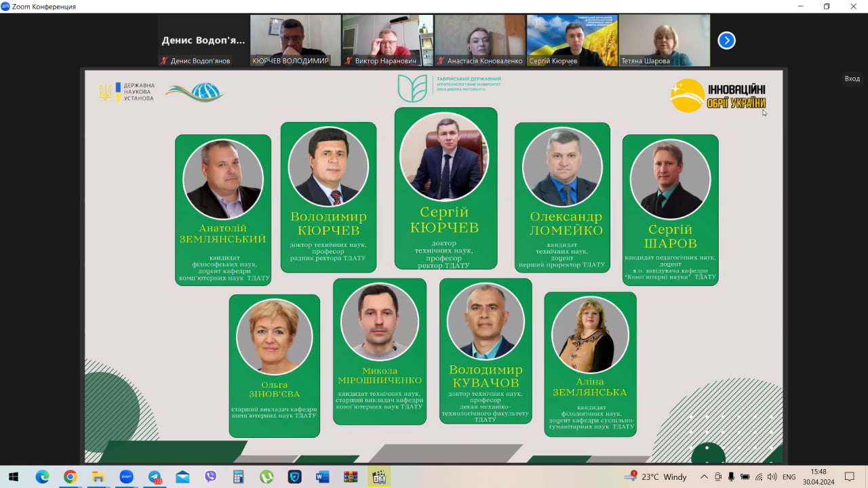Click Zoom app icon in title bar
868x488 pixels.
click(x=5, y=6)
